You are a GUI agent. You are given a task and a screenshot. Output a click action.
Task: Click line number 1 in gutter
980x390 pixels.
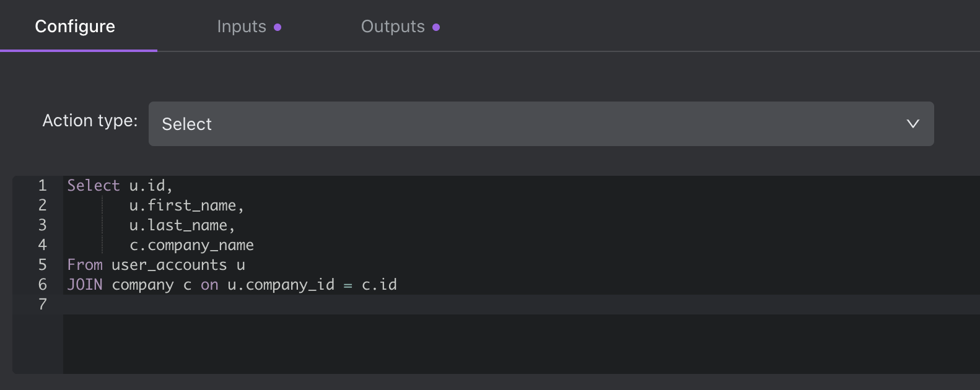(x=42, y=186)
